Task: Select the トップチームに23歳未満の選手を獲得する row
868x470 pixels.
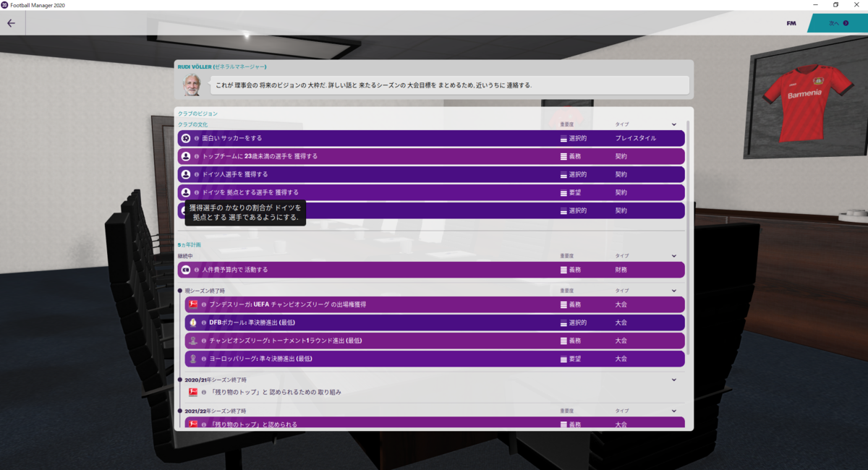Action: [431, 156]
